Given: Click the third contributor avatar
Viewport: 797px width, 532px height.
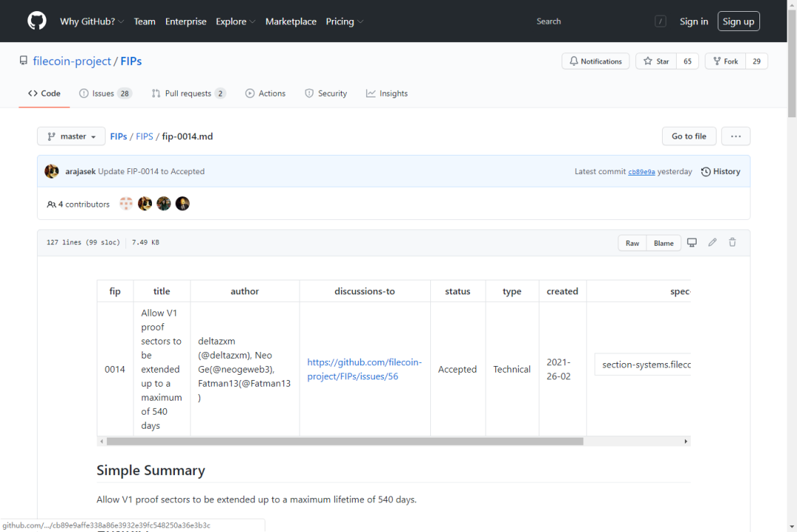Looking at the screenshot, I should [164, 204].
